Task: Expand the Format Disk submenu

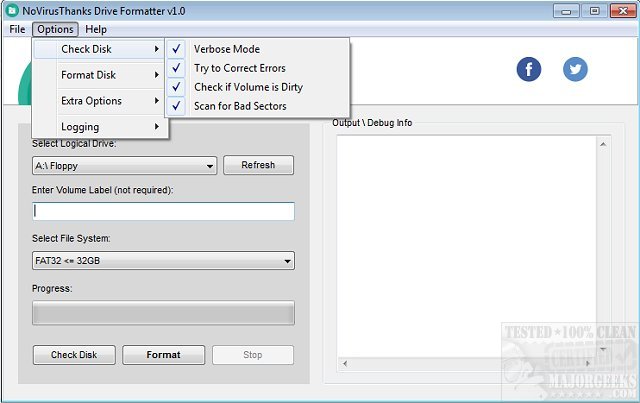Action: [99, 75]
